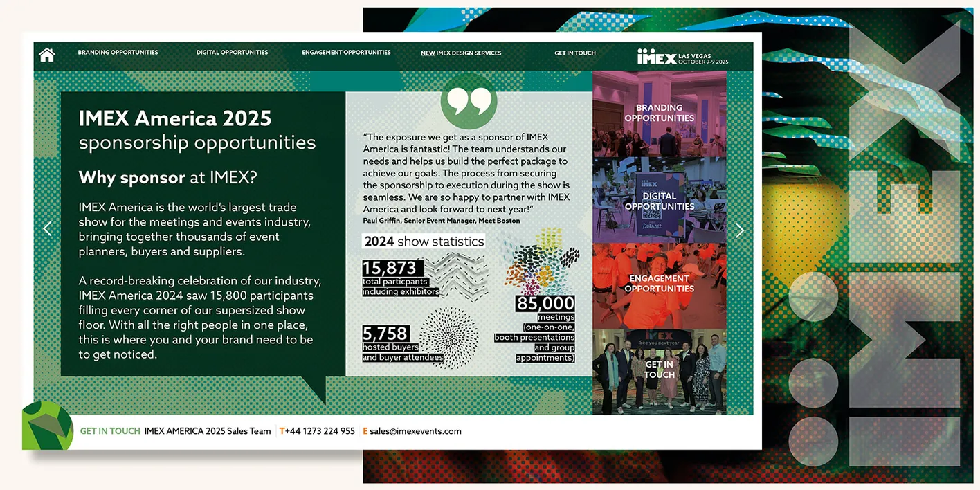Click the 'Paul Griffin, Senior Event Manager' attribution
Screen dimensions: 980x490
coord(442,221)
